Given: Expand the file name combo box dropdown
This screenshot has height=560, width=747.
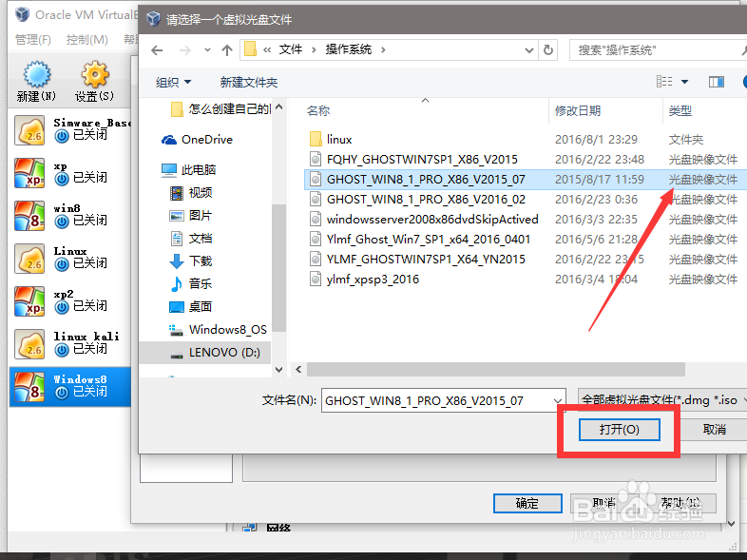Looking at the screenshot, I should 557,401.
